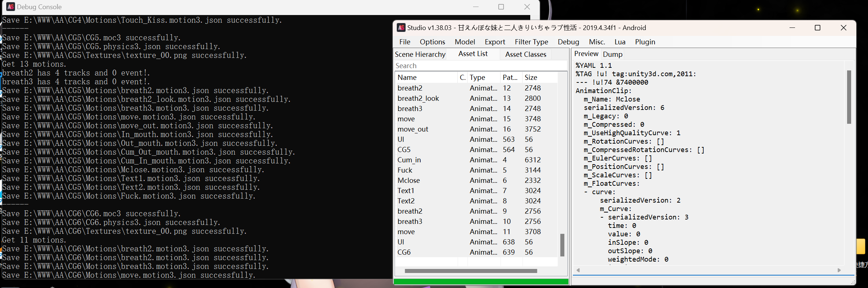Viewport: 868px width, 288px height.
Task: Select the move asset with PathID 11
Action: [x=476, y=232]
